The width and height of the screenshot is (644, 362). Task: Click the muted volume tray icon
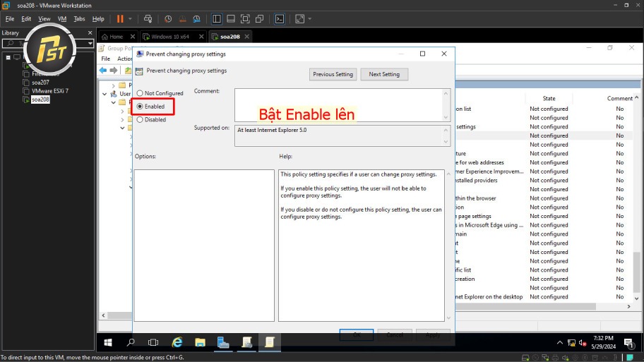pyautogui.click(x=583, y=343)
